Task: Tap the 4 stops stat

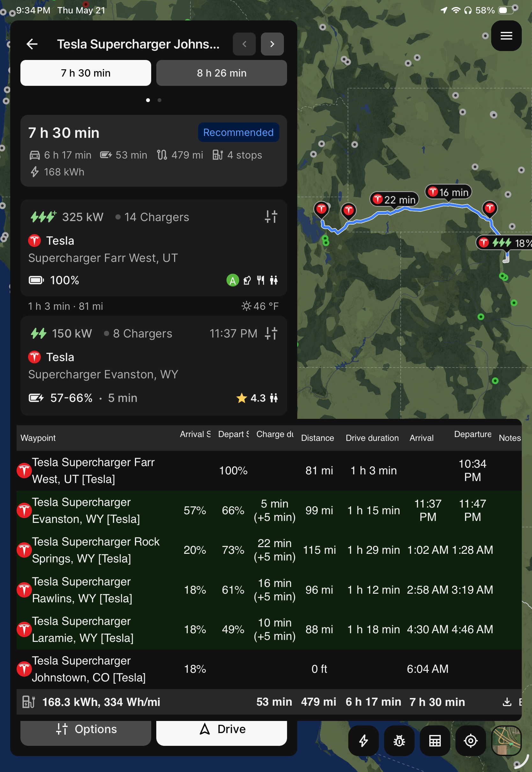Action: click(237, 155)
